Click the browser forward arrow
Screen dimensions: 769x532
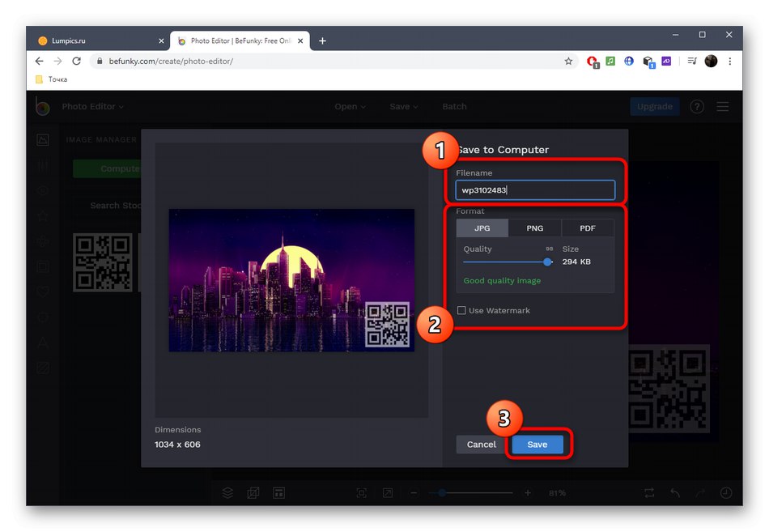pyautogui.click(x=57, y=61)
